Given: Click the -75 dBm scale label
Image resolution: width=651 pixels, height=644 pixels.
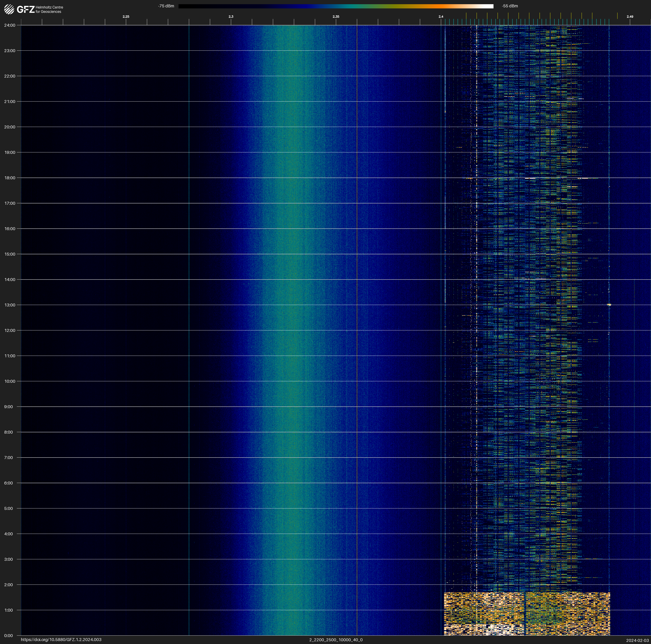Looking at the screenshot, I should click(x=166, y=6).
